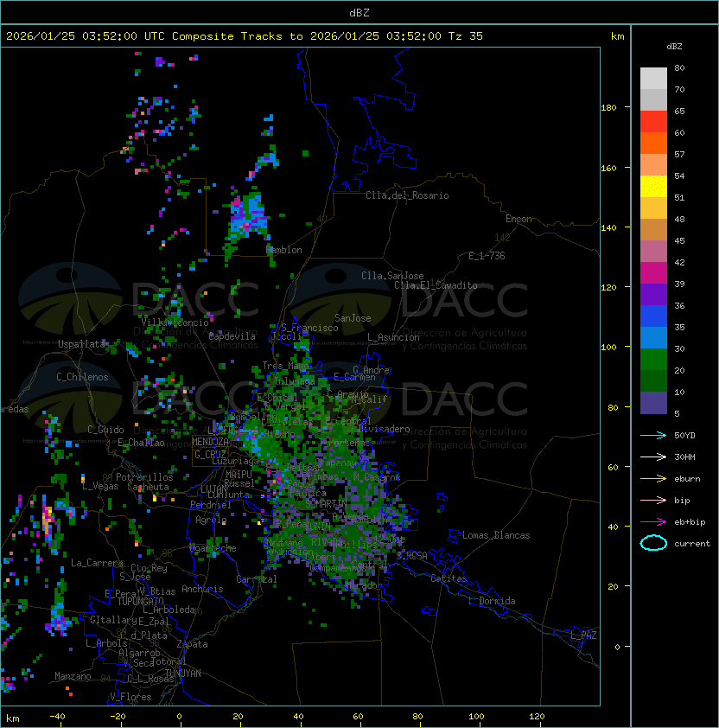The width and height of the screenshot is (719, 728).
Task: Click the -40 tick on bottom axis
Action: (57, 717)
